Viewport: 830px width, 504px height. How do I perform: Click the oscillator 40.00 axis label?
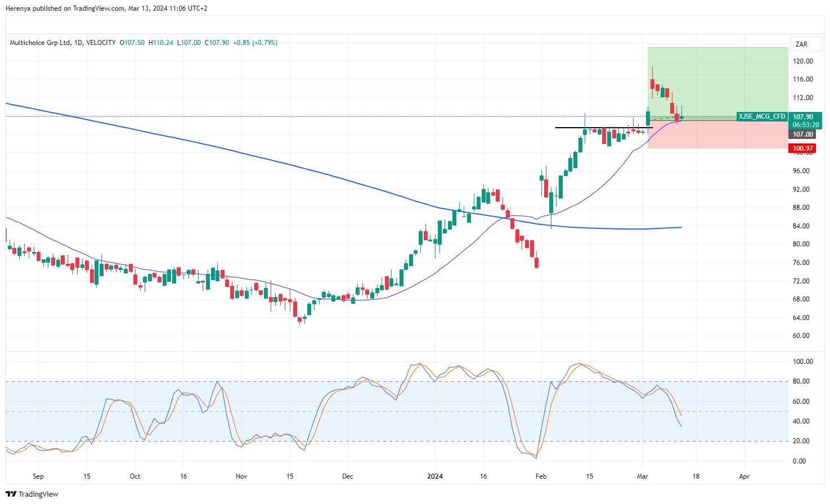click(801, 421)
